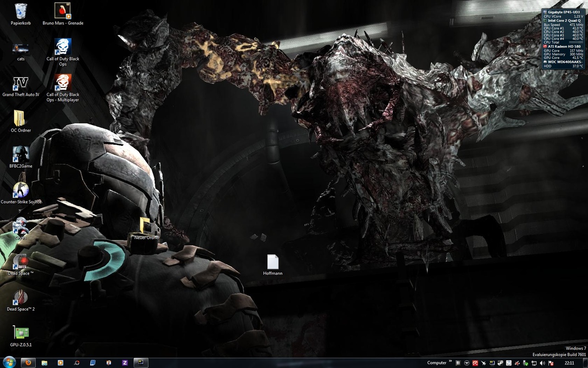The image size is (588, 368).
Task: Select the Dead Space ™ shortcut
Action: [x=21, y=264]
